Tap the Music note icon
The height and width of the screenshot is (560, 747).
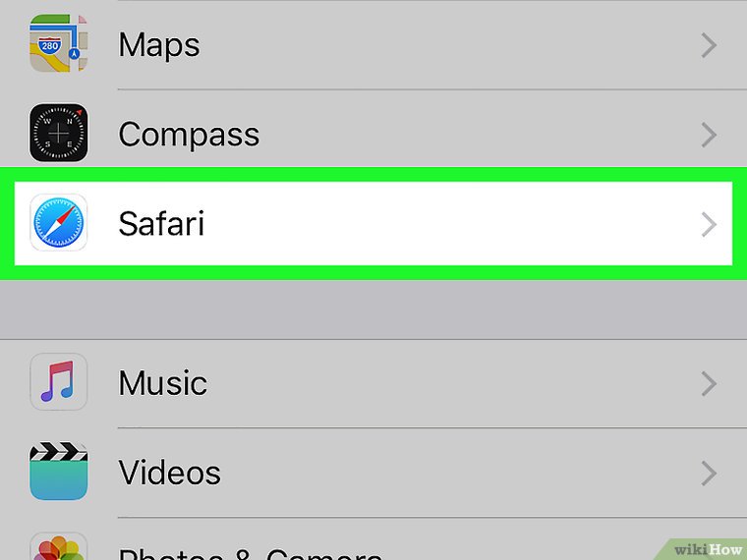[x=58, y=382]
